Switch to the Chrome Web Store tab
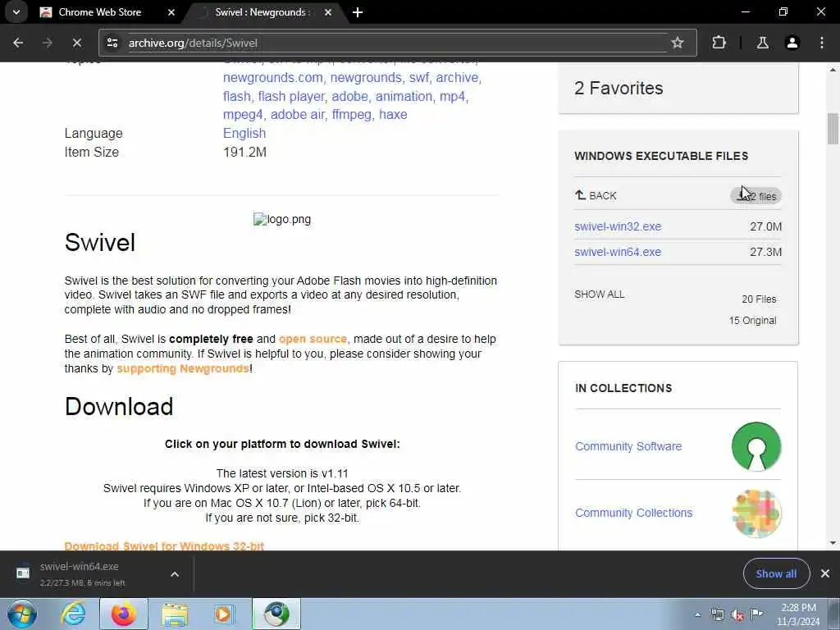The image size is (840, 630). [x=99, y=11]
